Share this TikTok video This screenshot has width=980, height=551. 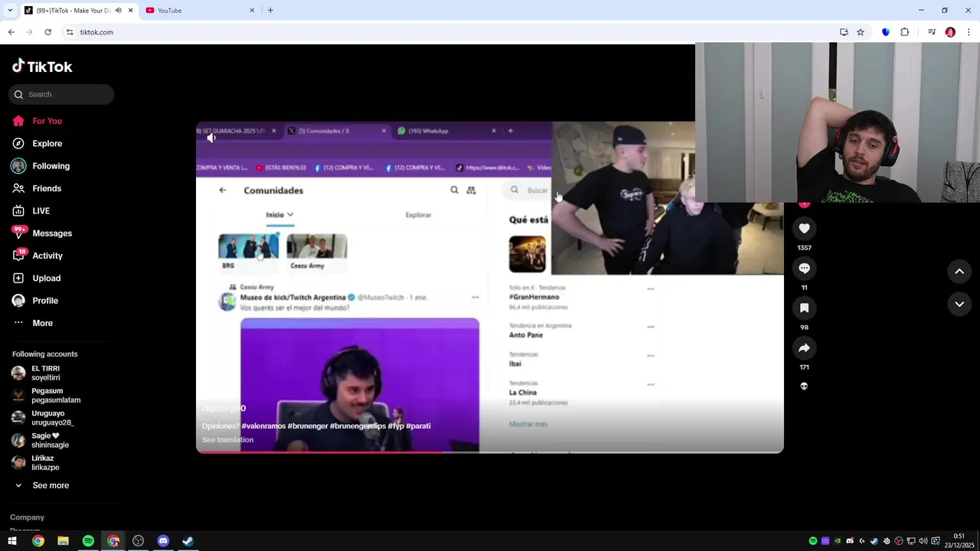coord(804,348)
